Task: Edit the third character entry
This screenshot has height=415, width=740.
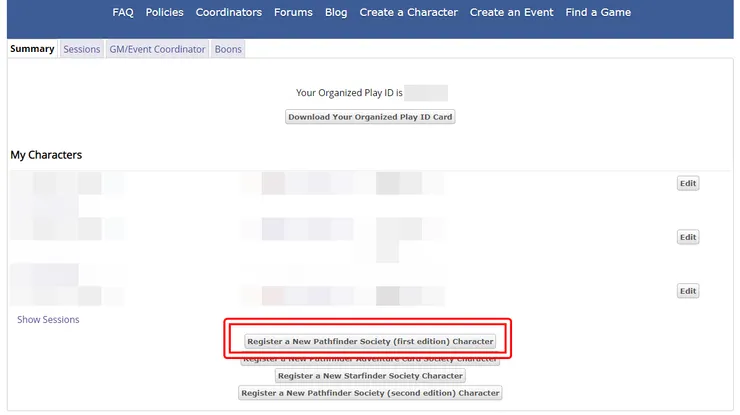Action: pos(688,291)
